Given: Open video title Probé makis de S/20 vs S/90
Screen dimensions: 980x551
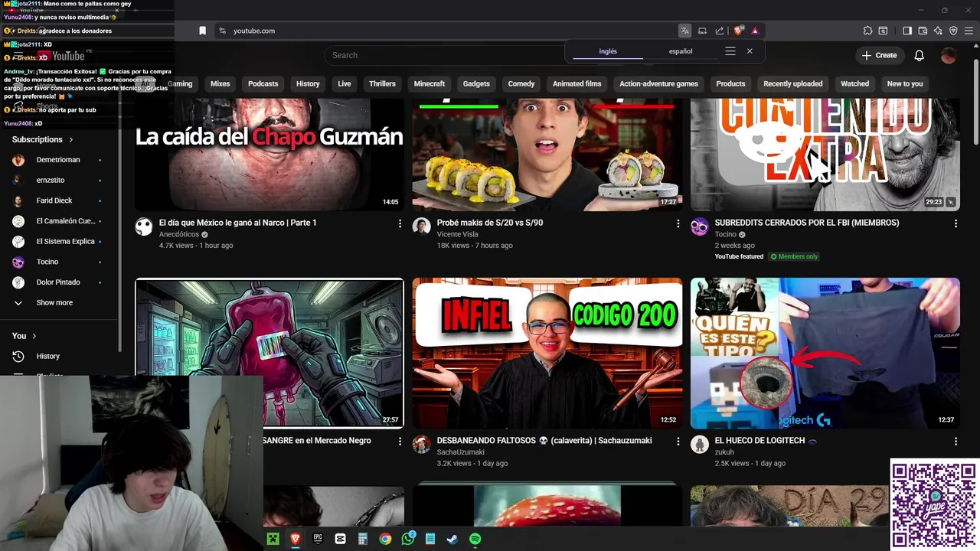Looking at the screenshot, I should click(x=490, y=223).
